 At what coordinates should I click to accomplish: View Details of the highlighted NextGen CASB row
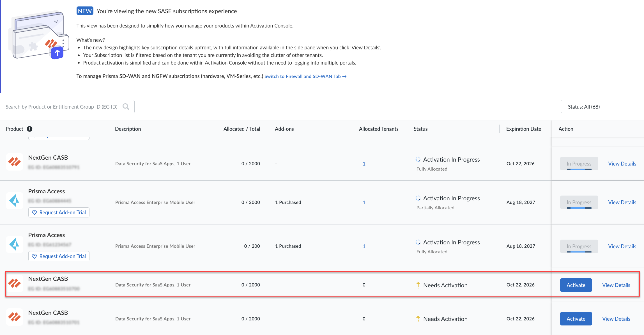(616, 285)
